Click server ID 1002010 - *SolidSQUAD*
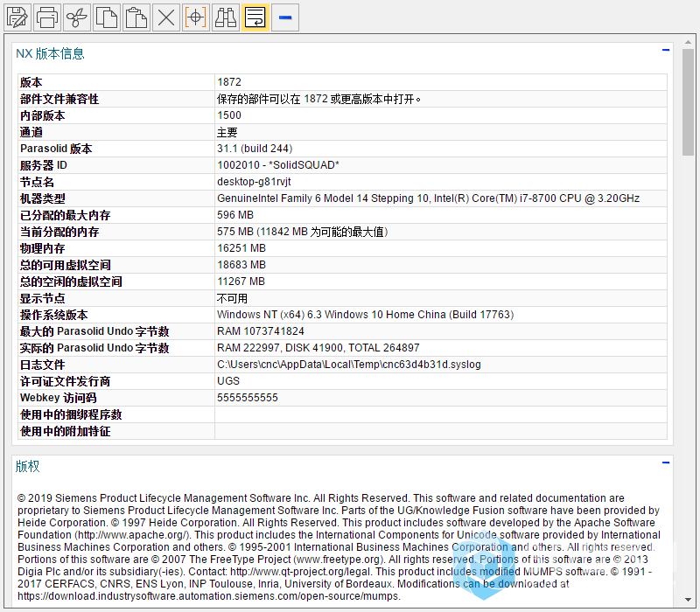 [x=278, y=165]
